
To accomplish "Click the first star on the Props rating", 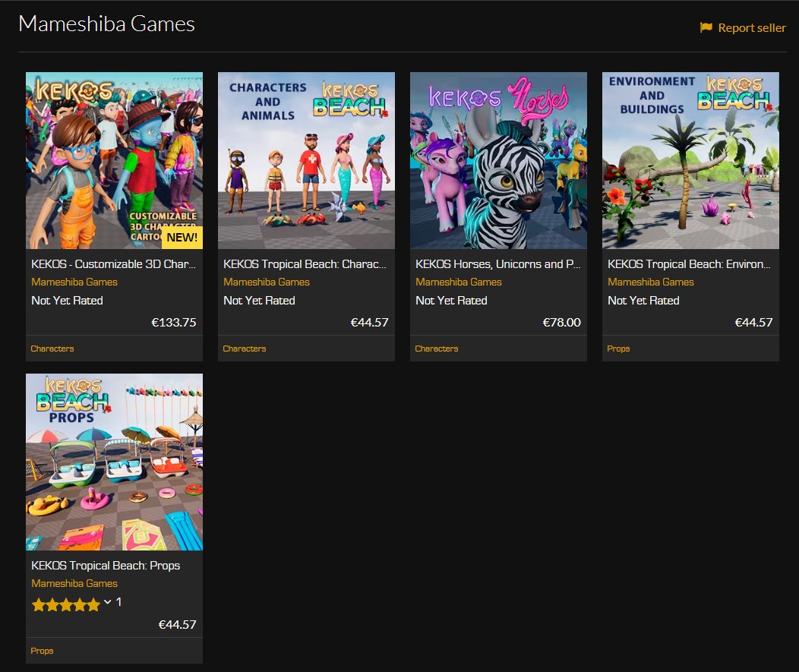I will click(36, 604).
